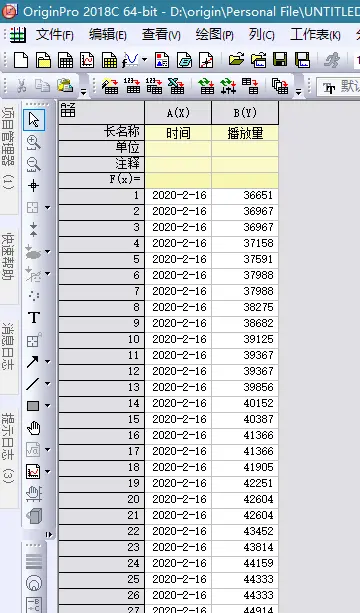
Task: Click the Import Wizard icon
Action: (110, 86)
